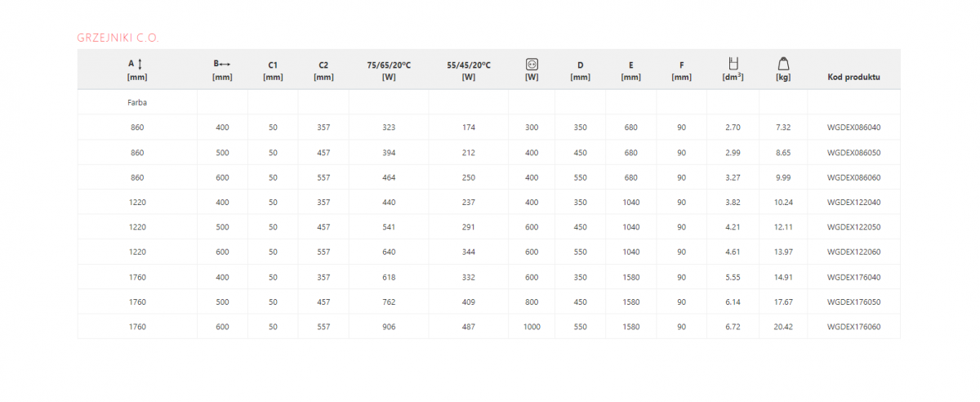Click the electric socket power icon
The height and width of the screenshot is (402, 980).
pos(532,64)
